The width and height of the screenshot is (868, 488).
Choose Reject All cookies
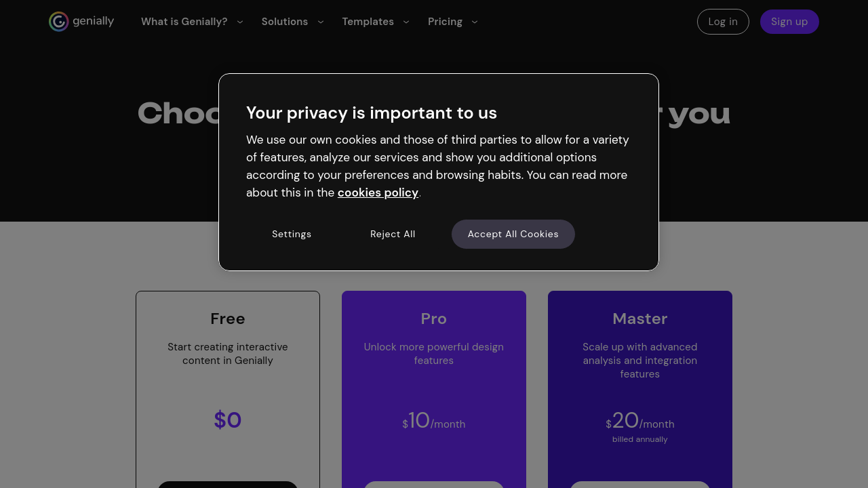(393, 234)
